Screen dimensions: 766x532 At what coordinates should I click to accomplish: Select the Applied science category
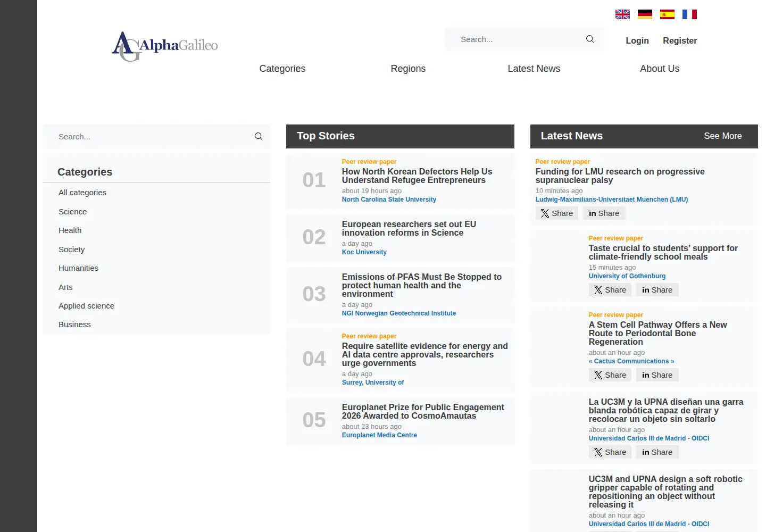[86, 306]
